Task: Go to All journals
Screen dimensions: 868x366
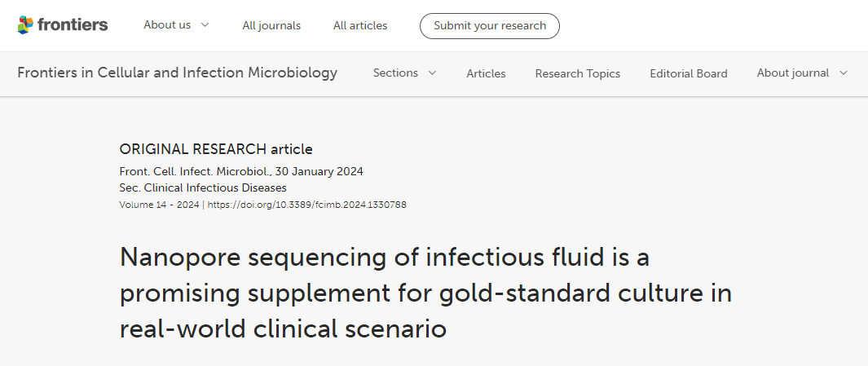Action: (271, 26)
